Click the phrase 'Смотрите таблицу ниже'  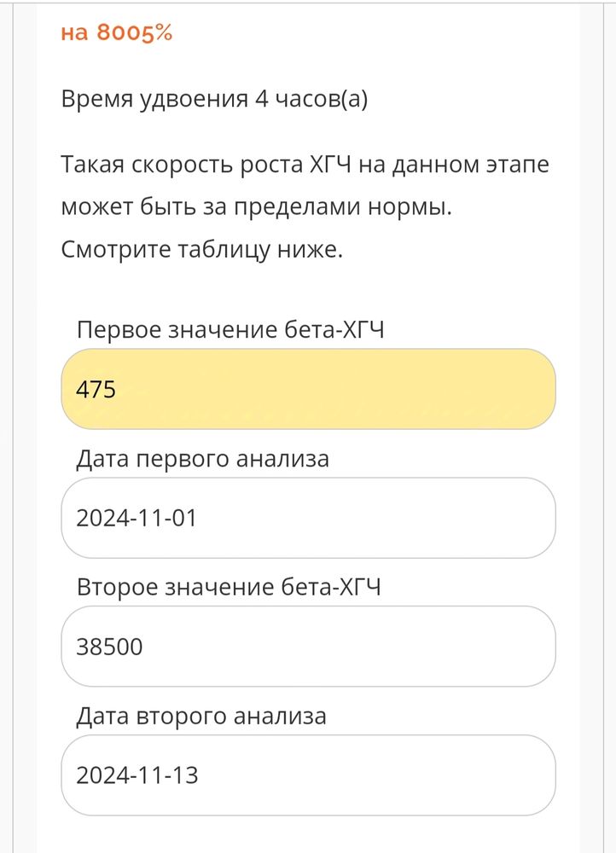pyautogui.click(x=200, y=249)
